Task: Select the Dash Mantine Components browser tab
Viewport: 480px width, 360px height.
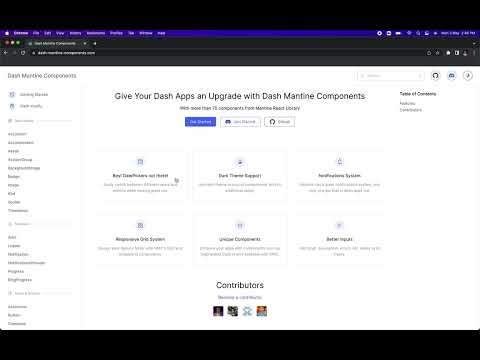Action: point(57,43)
